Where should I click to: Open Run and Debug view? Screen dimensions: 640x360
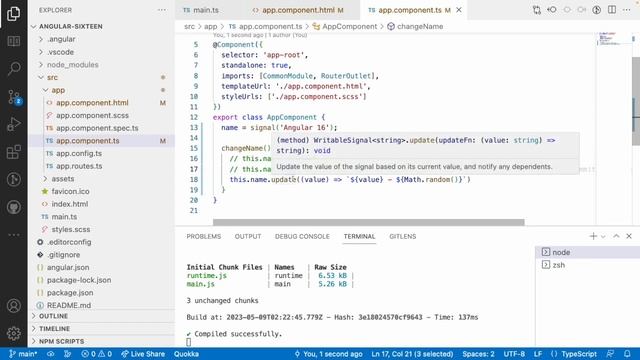point(13,124)
